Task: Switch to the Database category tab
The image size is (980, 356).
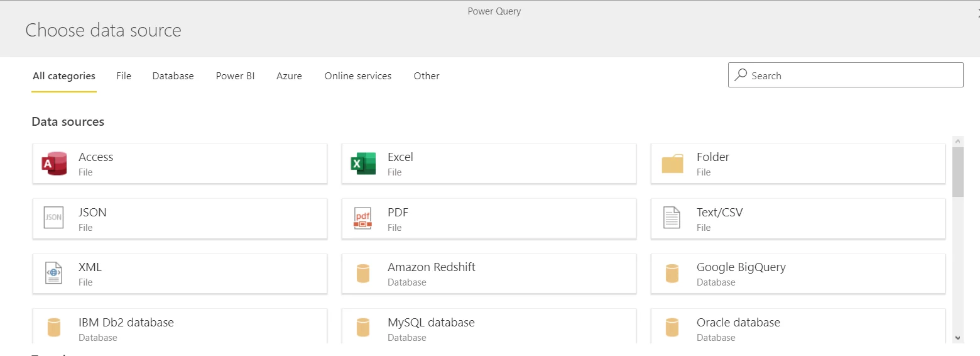Action: pos(173,76)
